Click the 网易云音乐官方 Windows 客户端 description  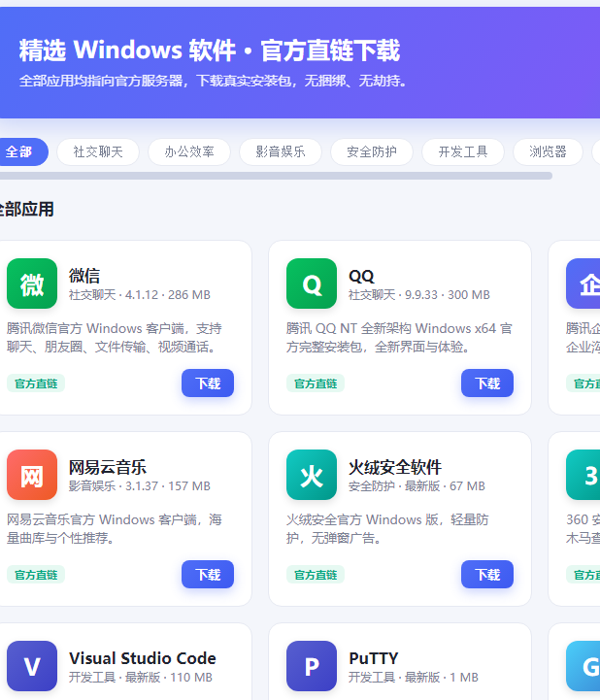[x=115, y=528]
